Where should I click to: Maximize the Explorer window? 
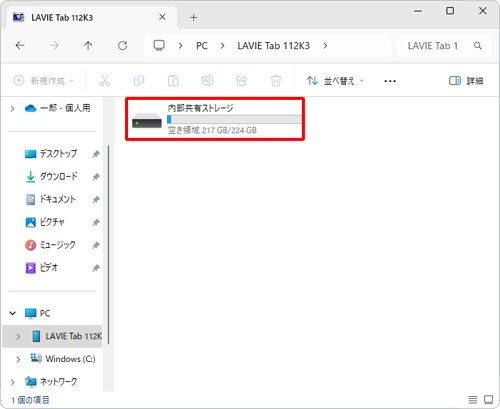[450, 11]
